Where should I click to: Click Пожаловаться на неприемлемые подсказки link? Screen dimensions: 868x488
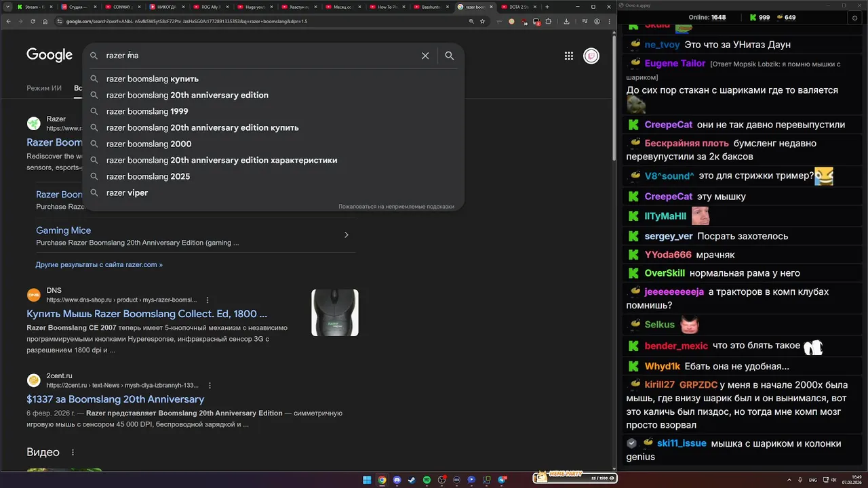(x=396, y=206)
